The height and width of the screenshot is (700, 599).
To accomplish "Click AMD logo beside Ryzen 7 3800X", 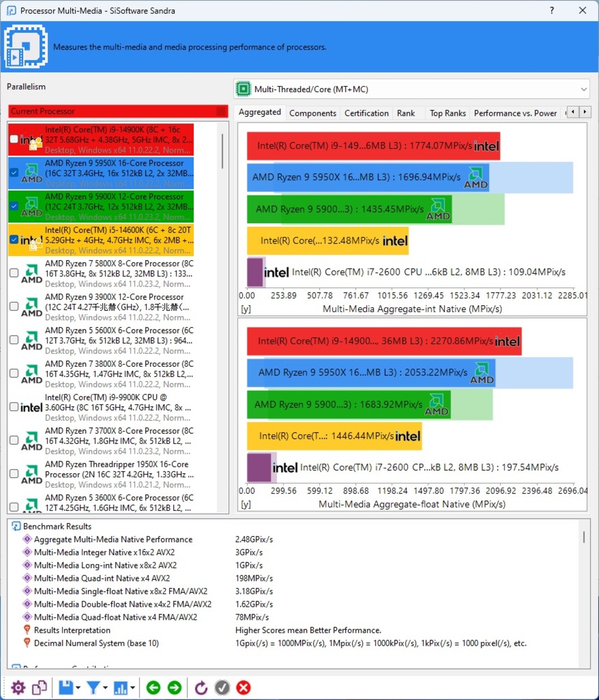I will coord(32,374).
